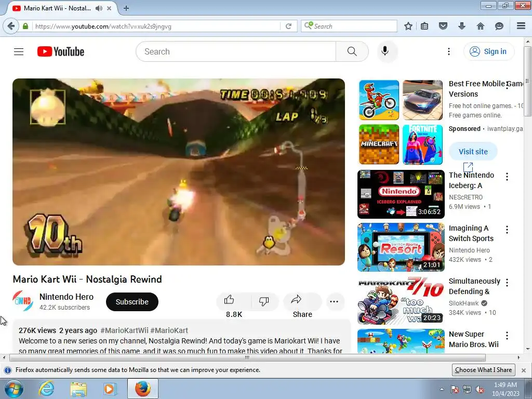The width and height of the screenshot is (532, 399).
Task: Click Choose What I Share button
Action: pyautogui.click(x=484, y=370)
